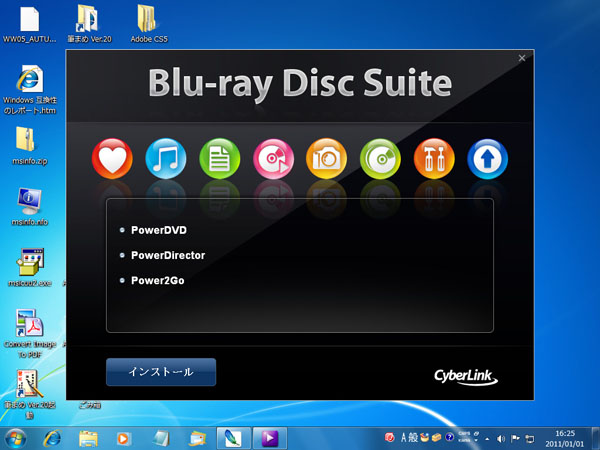Open Windows Explorer from the taskbar

(88, 439)
